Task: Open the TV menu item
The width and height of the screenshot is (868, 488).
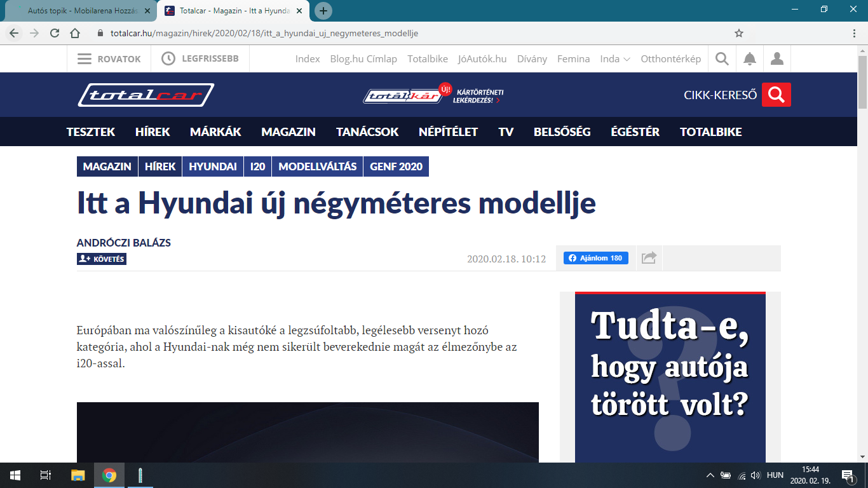Action: click(x=506, y=132)
